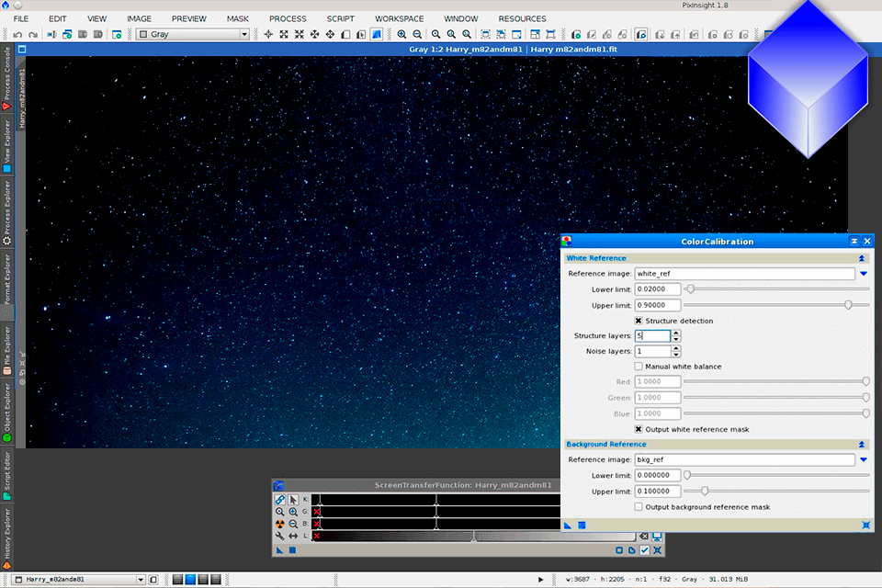The height and width of the screenshot is (588, 882).
Task: Open the Script Editor side tab
Action: [6, 476]
